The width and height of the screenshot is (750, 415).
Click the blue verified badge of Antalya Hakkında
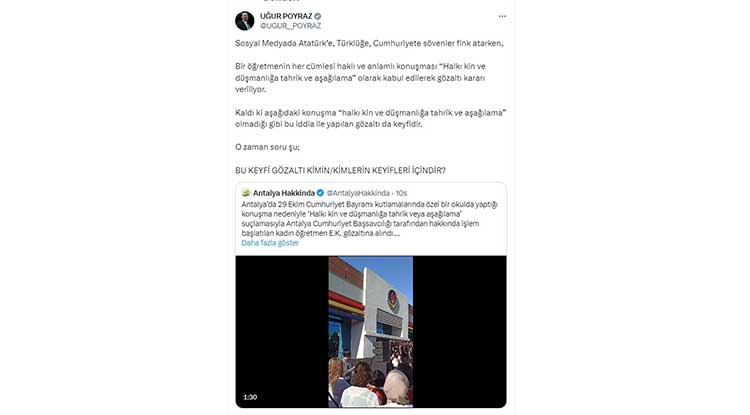click(x=320, y=193)
